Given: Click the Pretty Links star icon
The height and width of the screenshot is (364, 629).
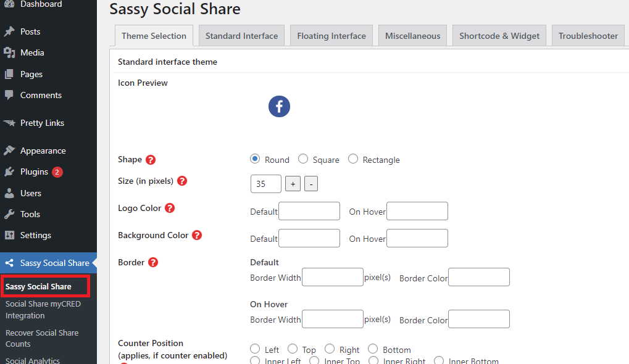Looking at the screenshot, I should [x=9, y=123].
